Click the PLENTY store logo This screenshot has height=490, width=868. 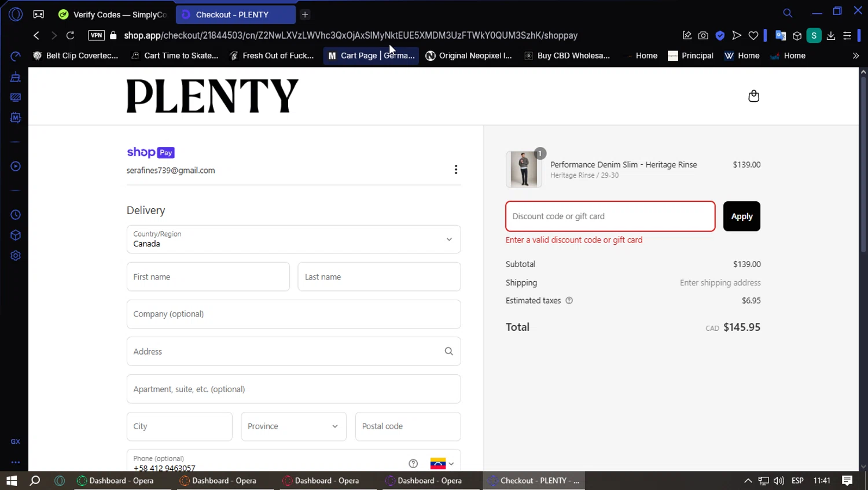[x=212, y=96]
